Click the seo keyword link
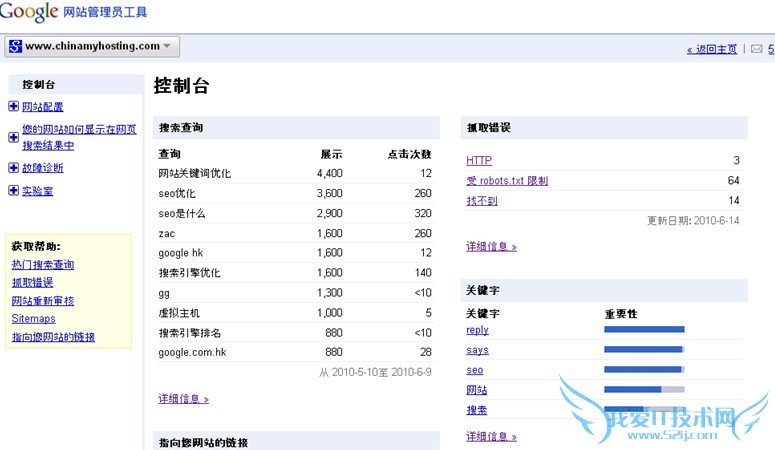 pos(475,370)
